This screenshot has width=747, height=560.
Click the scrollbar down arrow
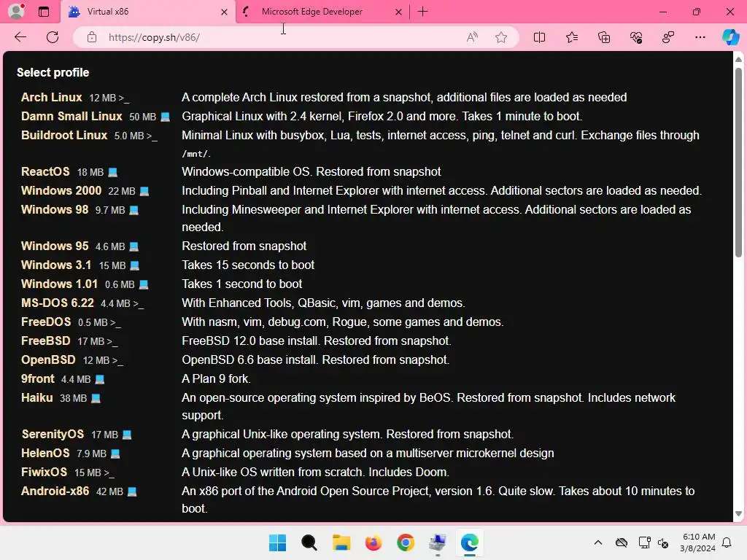738,514
